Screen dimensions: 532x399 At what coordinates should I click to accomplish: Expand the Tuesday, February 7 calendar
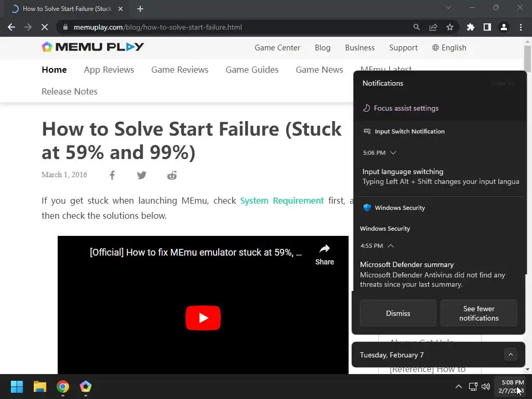point(510,355)
